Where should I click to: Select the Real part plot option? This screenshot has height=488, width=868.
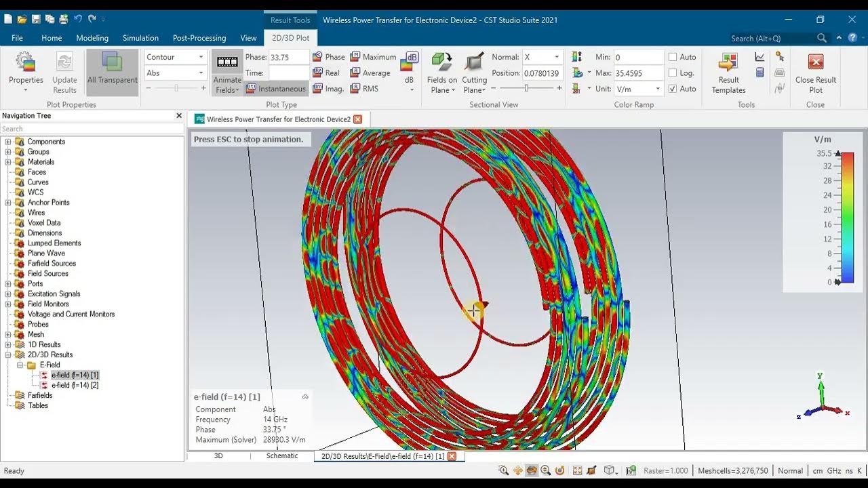326,73
